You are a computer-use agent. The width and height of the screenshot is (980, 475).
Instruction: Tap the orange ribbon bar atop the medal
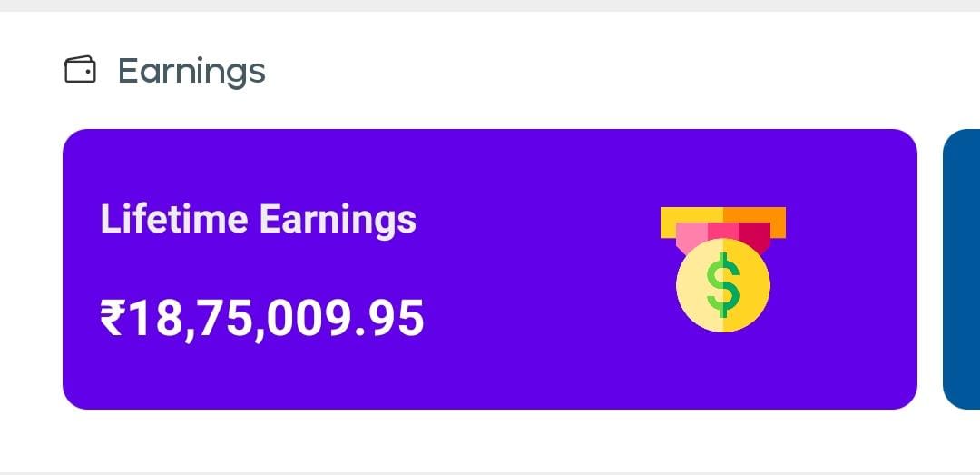755,215
